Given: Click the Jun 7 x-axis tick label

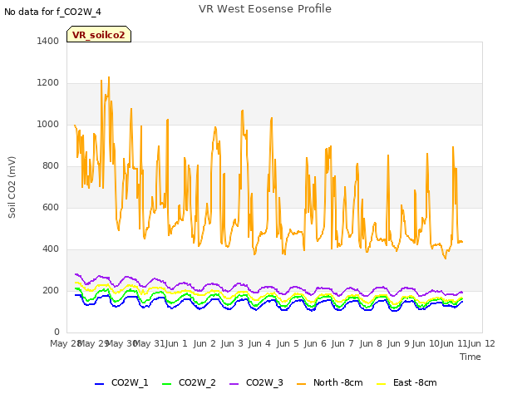Looking at the screenshot, I should pyautogui.click(x=342, y=343).
